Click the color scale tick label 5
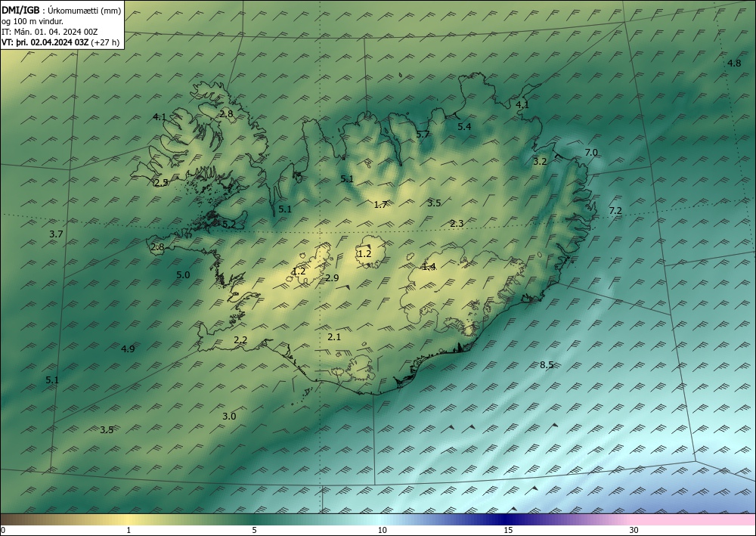The image size is (756, 536). 254,531
